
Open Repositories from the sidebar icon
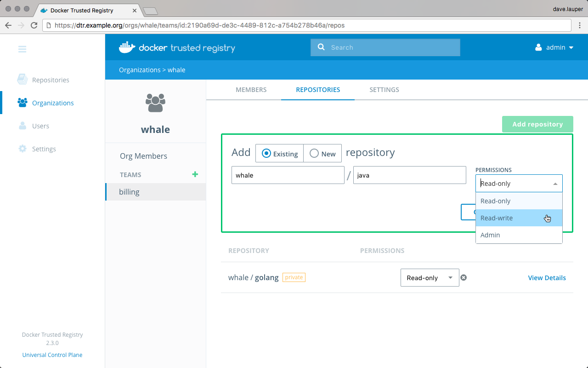(22, 80)
